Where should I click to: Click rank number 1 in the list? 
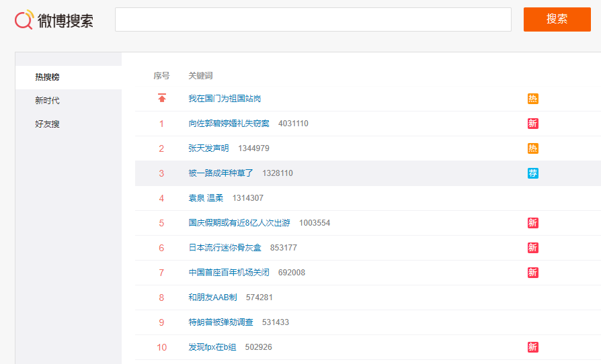(161, 124)
